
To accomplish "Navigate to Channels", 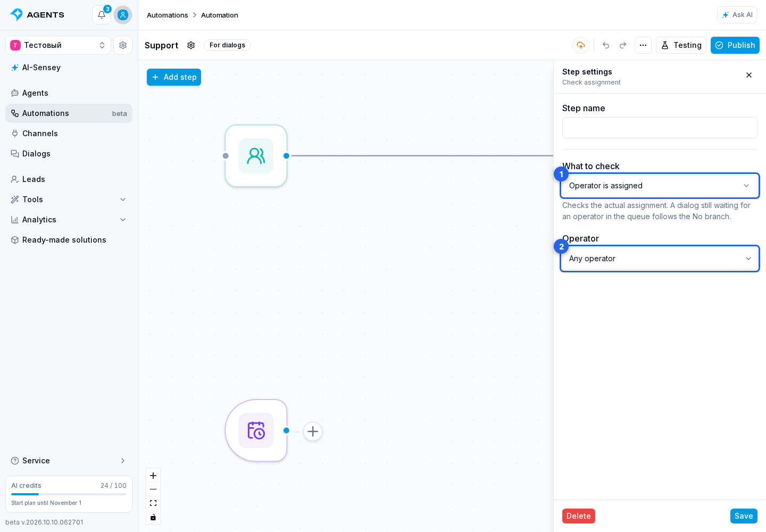I will click(69, 134).
